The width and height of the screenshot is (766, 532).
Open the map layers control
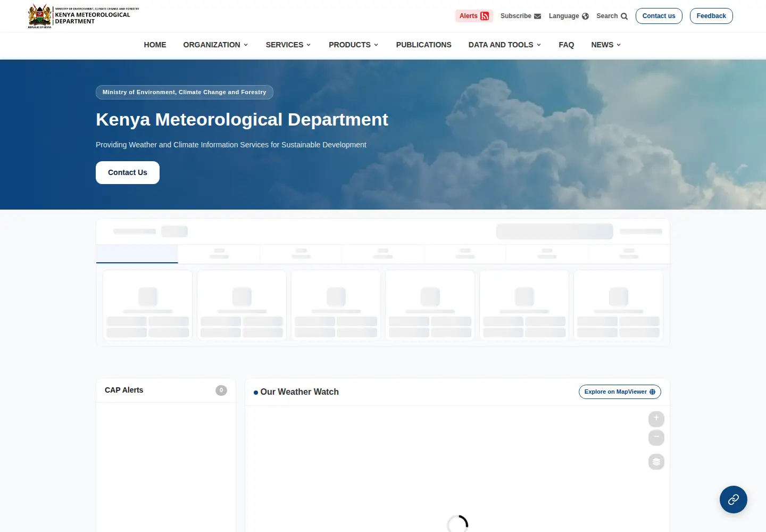[656, 462]
